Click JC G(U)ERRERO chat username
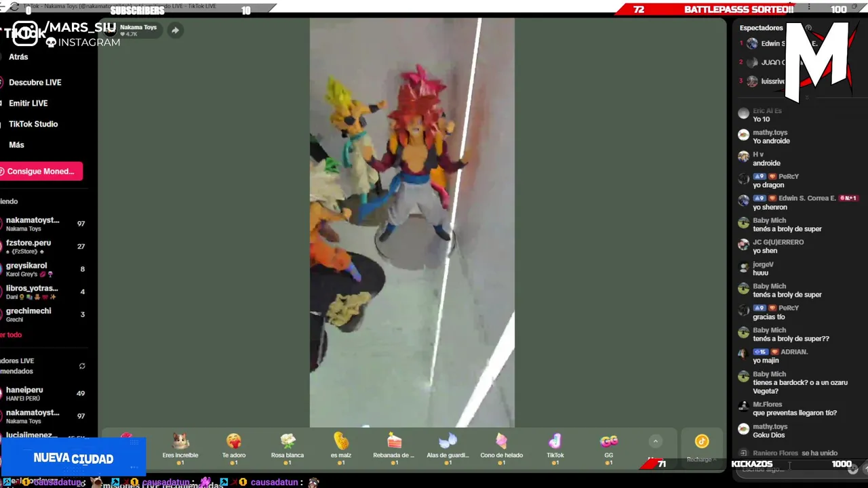This screenshot has height=488, width=868. tap(778, 242)
